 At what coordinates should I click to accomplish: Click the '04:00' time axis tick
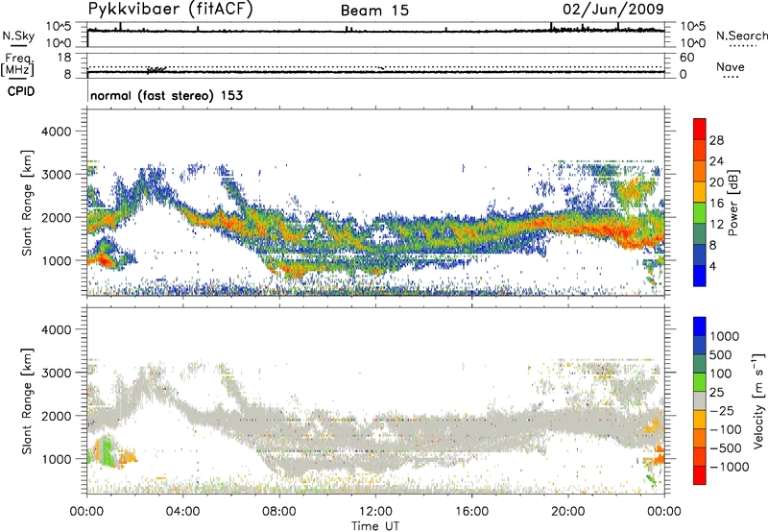pyautogui.click(x=182, y=512)
